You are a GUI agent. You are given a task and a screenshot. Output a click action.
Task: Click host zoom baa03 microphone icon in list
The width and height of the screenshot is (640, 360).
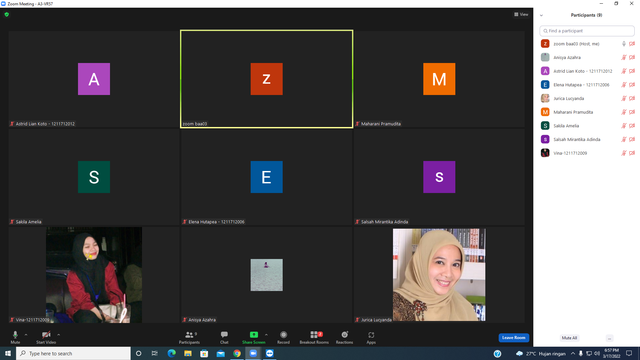click(624, 44)
